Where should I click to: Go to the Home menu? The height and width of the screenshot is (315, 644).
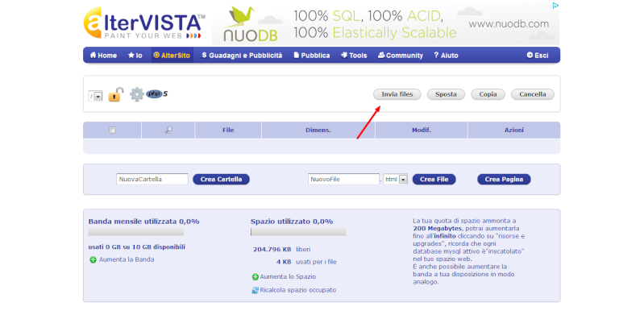pos(103,56)
